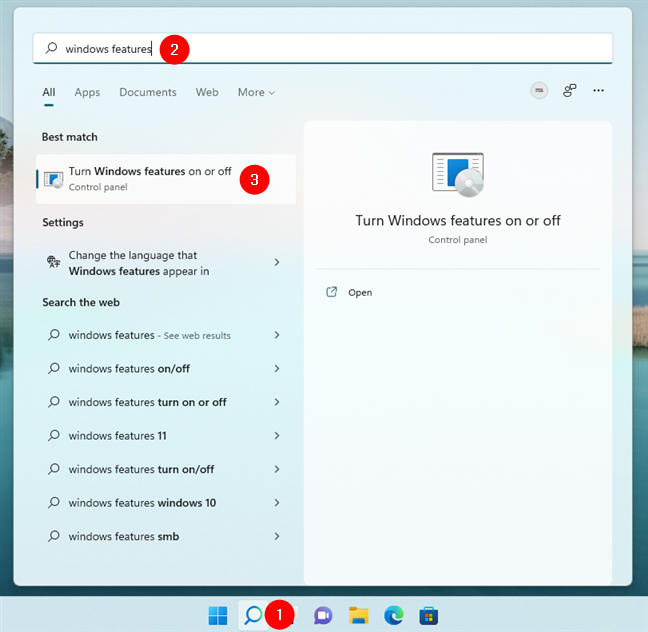Expand arrow for 'windows features on/off'
Image resolution: width=648 pixels, height=632 pixels.
[277, 368]
